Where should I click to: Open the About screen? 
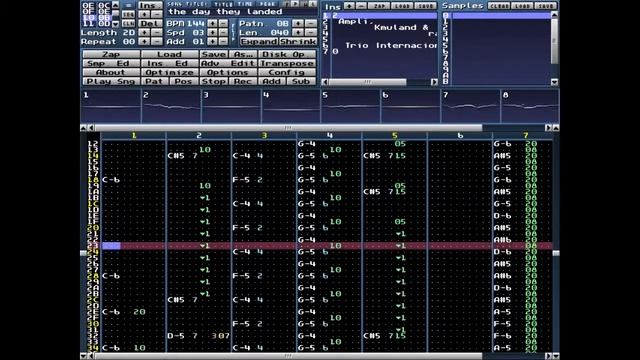pyautogui.click(x=111, y=72)
